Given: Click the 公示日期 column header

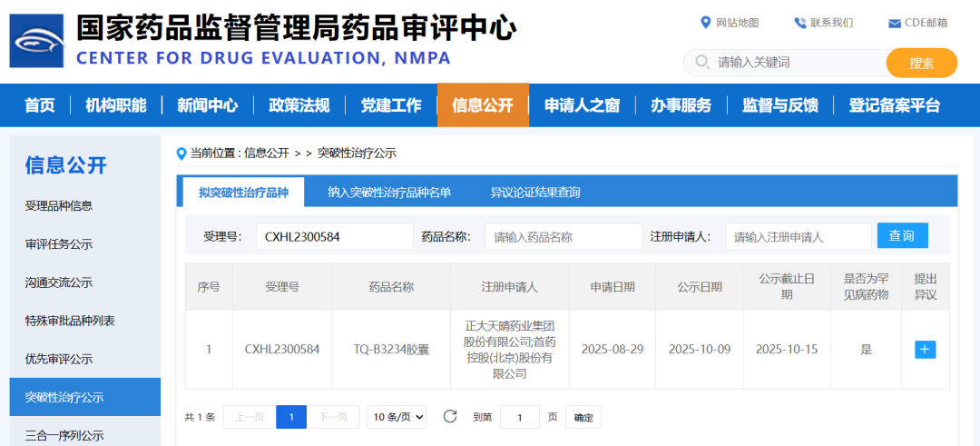Looking at the screenshot, I should pos(700,286).
